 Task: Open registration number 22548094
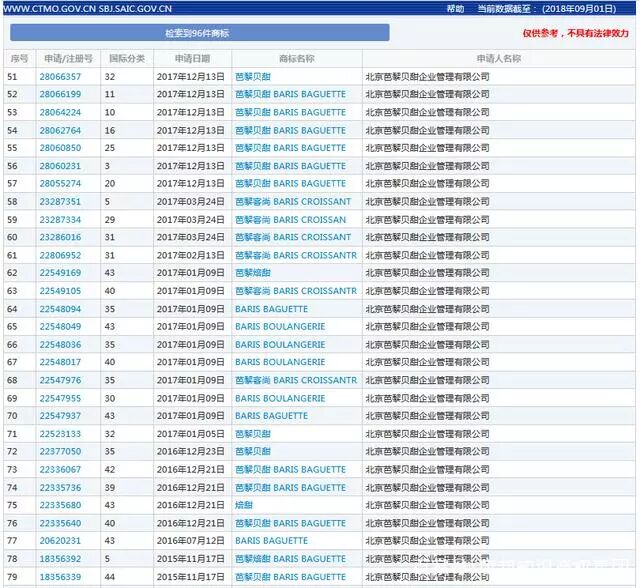click(x=60, y=309)
